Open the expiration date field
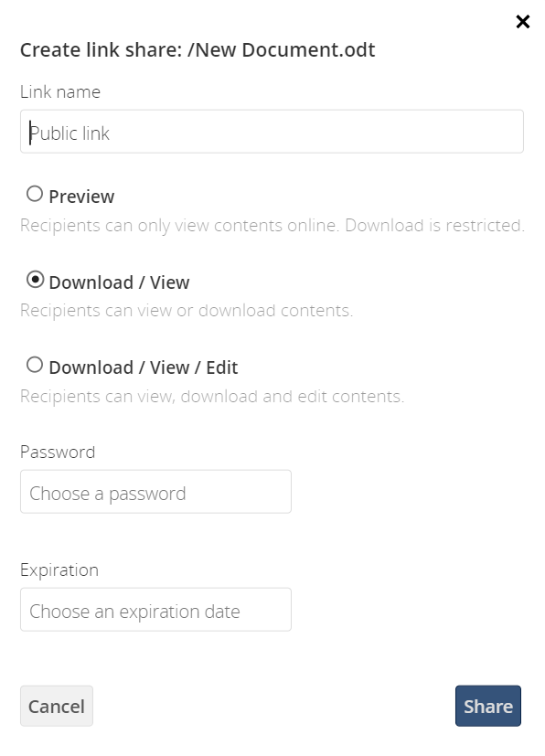Screen dimensions: 545x756 click(x=155, y=609)
